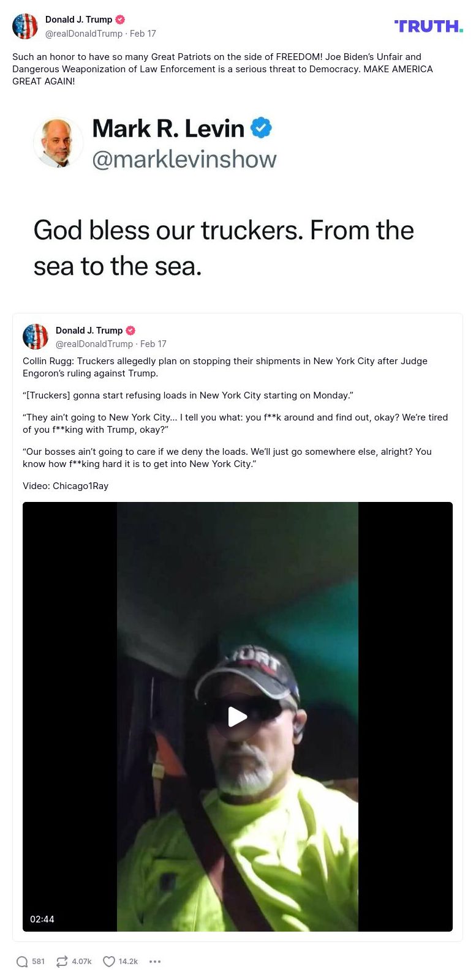Open the quoted post's Trump avatar
Viewport: 476px width, 980px height.
pos(36,337)
